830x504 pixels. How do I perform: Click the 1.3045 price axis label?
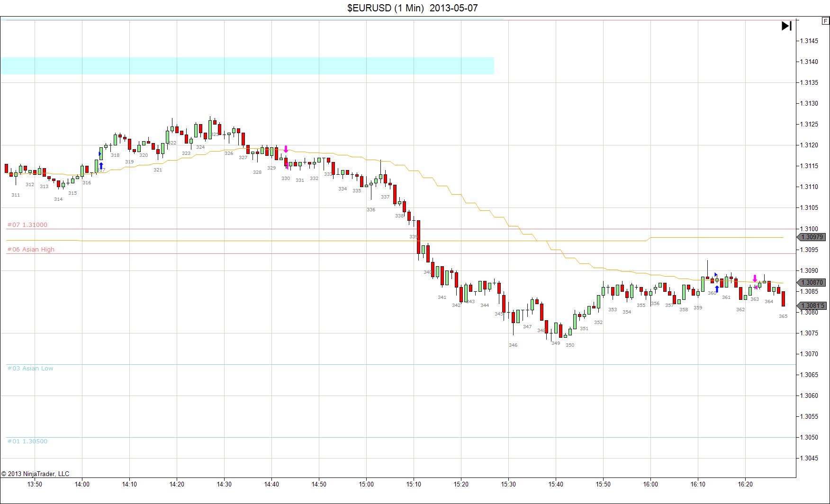click(x=809, y=459)
